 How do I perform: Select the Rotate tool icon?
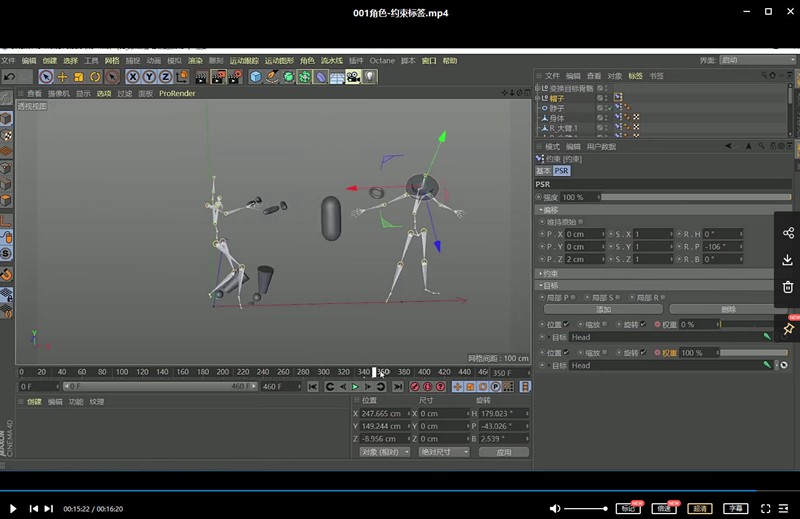[x=95, y=77]
